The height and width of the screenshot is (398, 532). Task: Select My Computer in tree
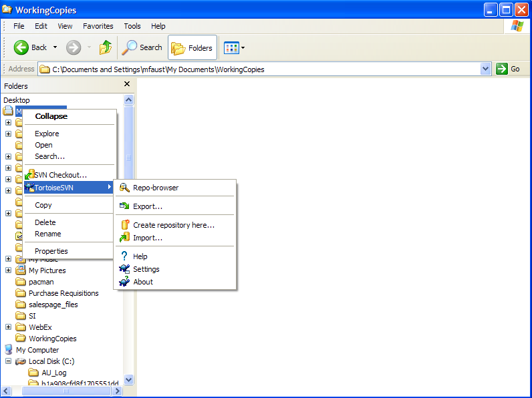[x=37, y=350]
